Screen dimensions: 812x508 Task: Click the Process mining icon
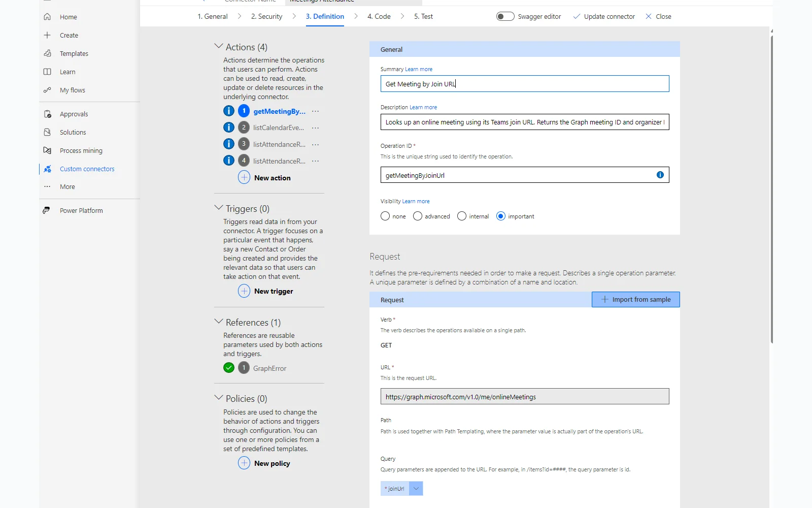pos(47,150)
